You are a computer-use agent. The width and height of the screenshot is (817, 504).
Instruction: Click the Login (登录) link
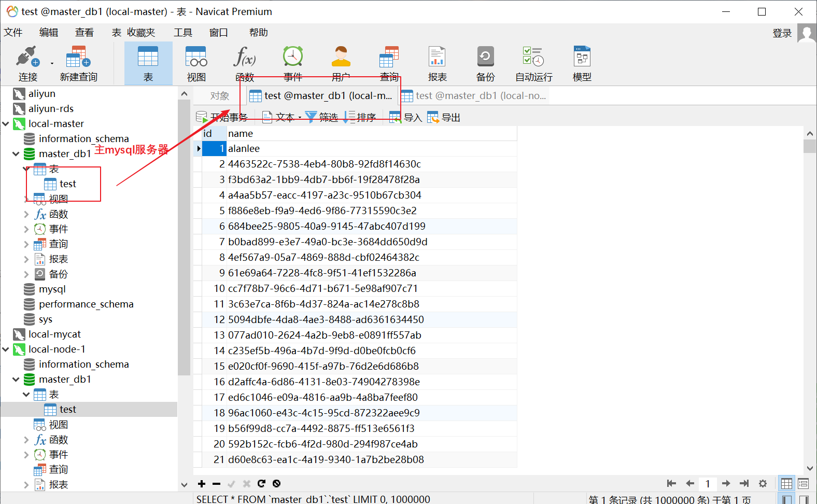(x=782, y=33)
